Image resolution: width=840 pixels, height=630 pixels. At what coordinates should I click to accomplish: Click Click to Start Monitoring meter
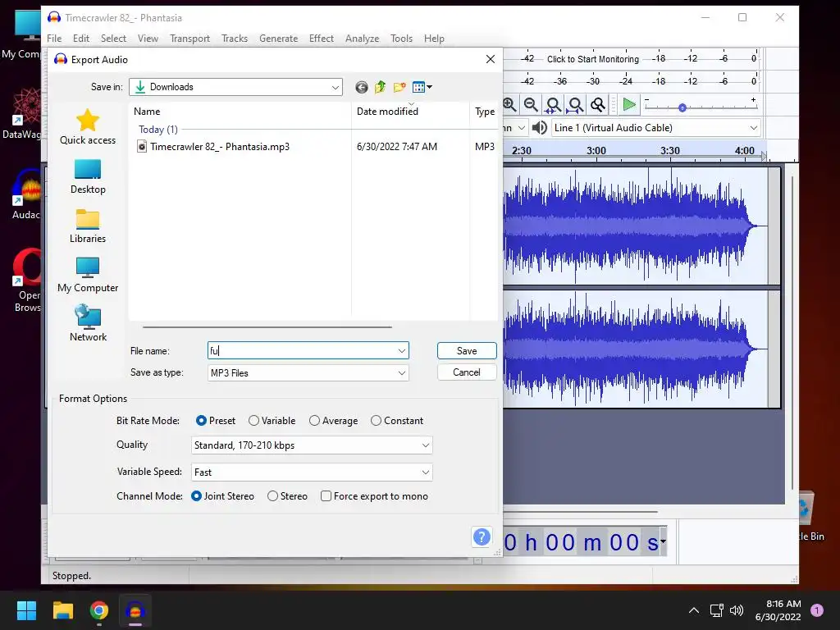pyautogui.click(x=593, y=59)
